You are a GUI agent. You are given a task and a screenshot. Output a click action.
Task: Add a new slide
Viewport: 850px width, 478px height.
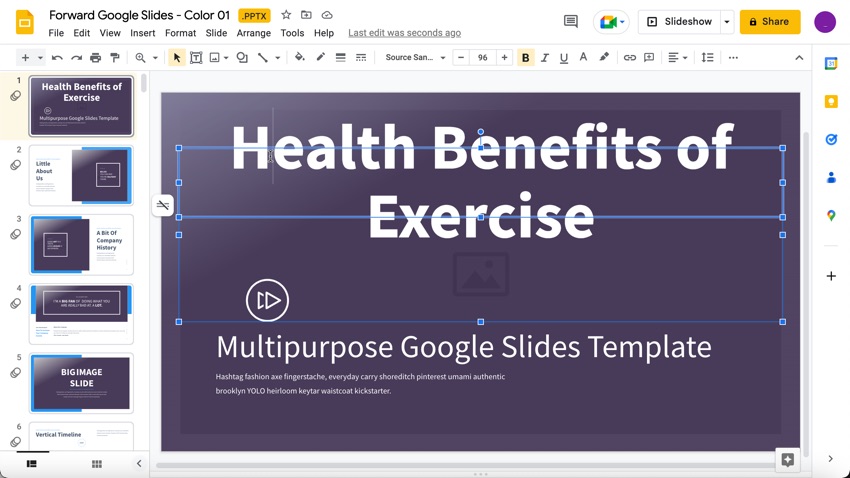[x=25, y=57]
